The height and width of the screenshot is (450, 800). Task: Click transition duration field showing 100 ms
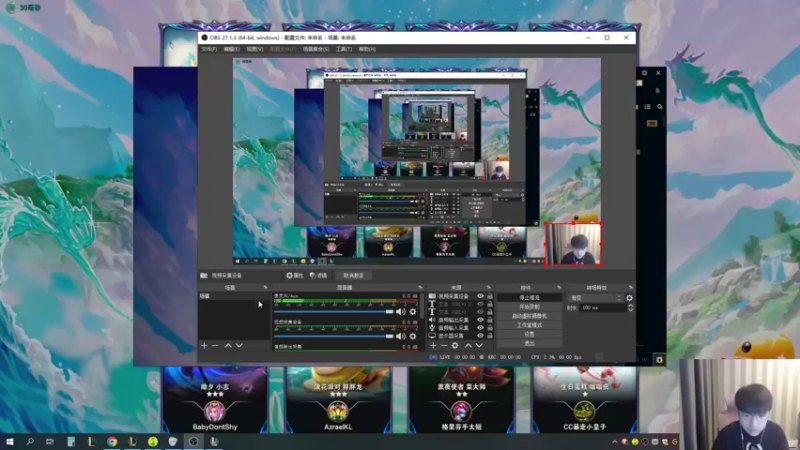click(x=604, y=308)
